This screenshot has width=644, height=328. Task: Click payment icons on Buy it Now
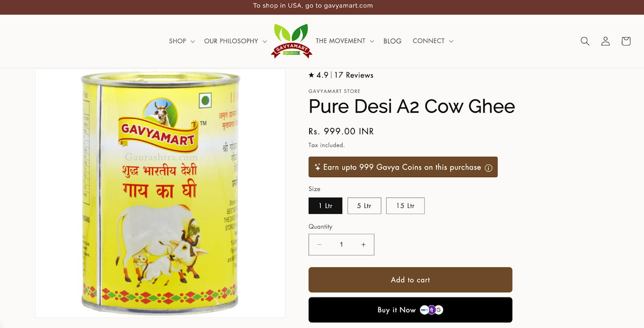(x=431, y=310)
